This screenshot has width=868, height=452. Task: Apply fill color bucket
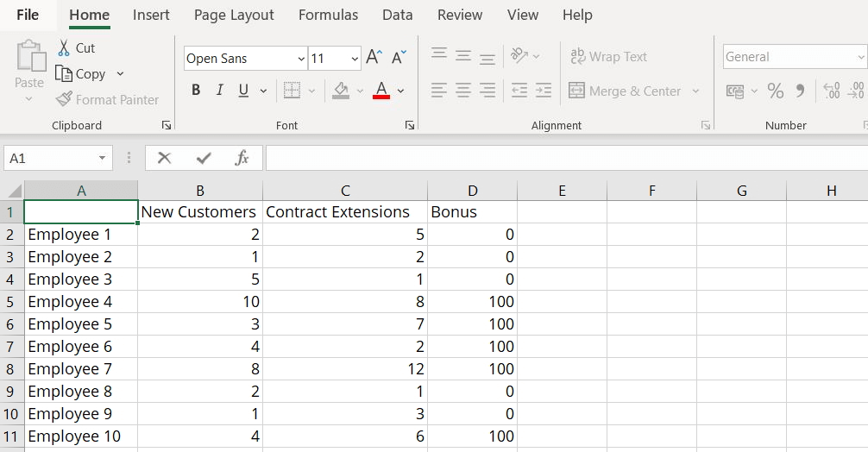coord(341,91)
